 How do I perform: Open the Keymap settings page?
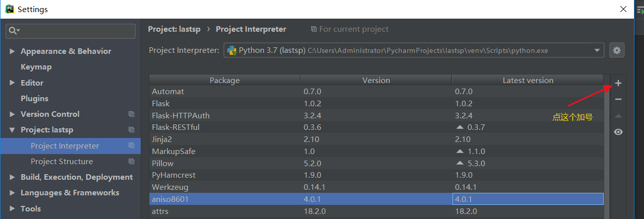36,67
